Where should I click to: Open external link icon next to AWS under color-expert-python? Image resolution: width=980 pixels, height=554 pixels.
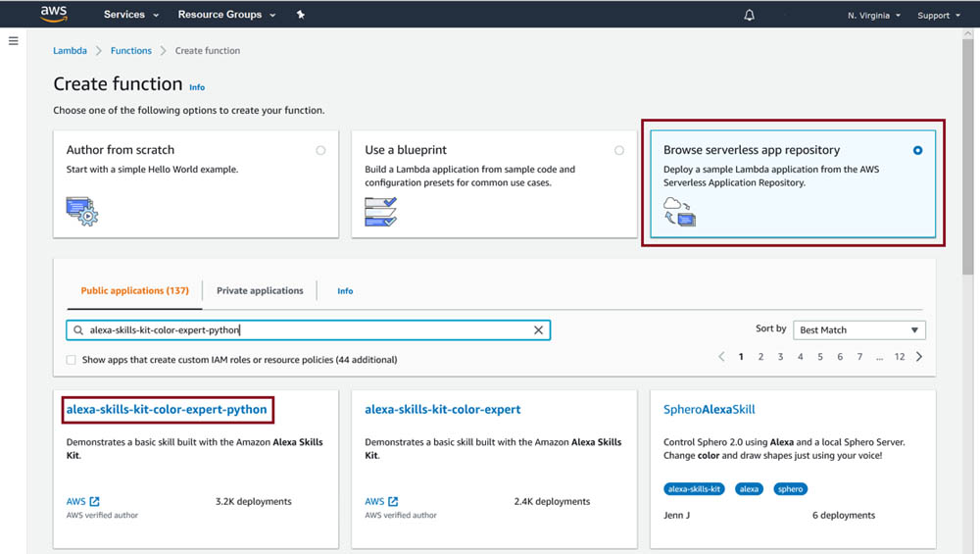[x=94, y=501]
